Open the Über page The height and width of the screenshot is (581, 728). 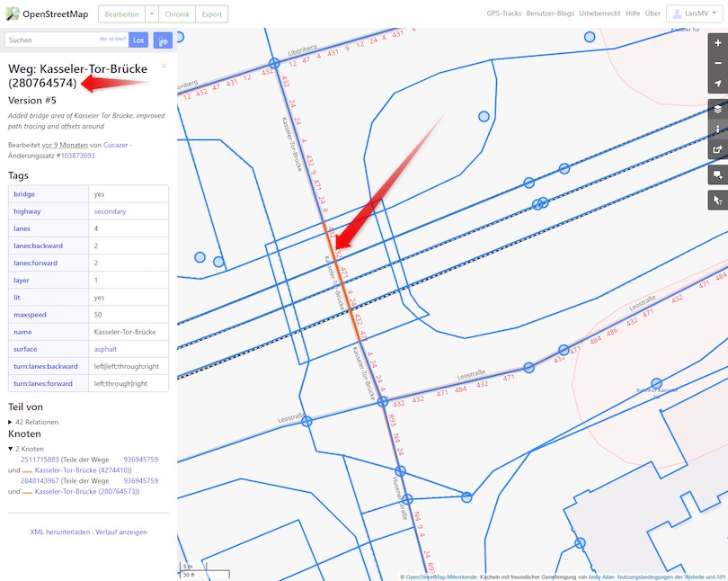pyautogui.click(x=653, y=13)
